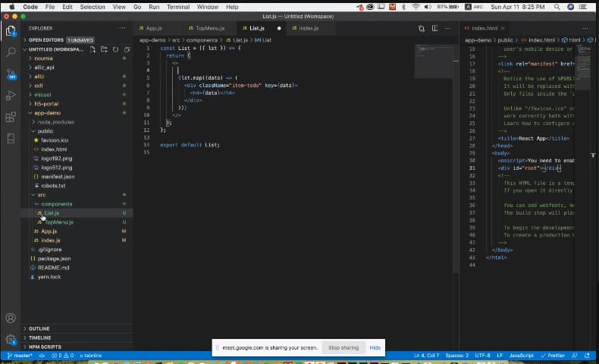Open Source Control view in activity bar

click(11, 74)
